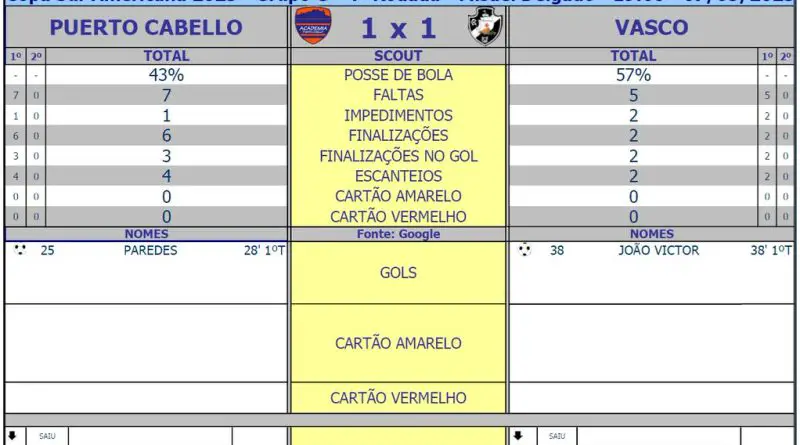Click the Puerto Cabello club crest
This screenshot has height=445, width=800.
coord(313,26)
